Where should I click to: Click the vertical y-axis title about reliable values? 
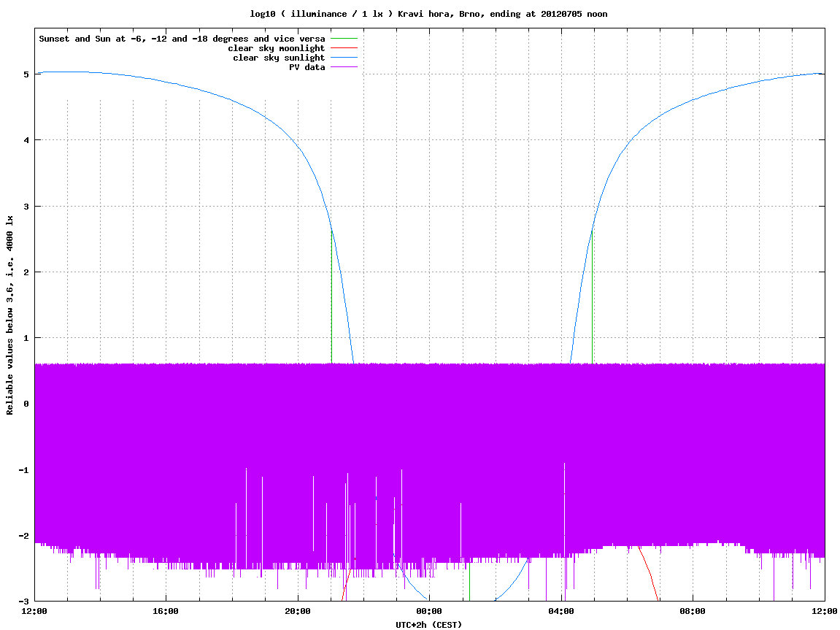pos(9,315)
